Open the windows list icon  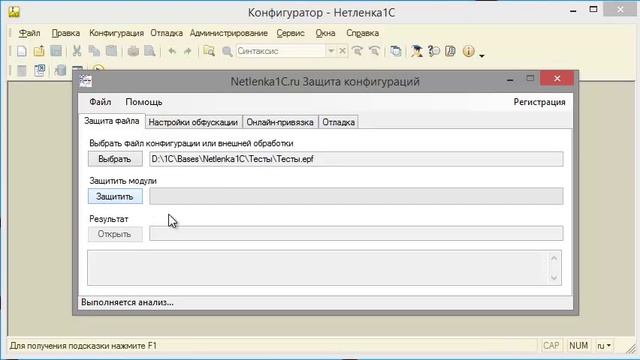pyautogui.click(x=396, y=51)
